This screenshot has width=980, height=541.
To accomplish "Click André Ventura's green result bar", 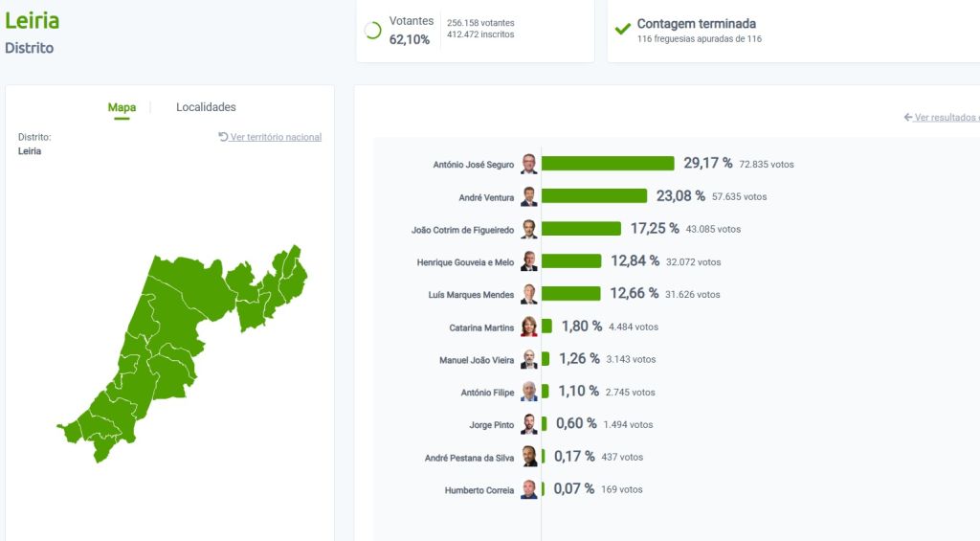I will pyautogui.click(x=594, y=196).
